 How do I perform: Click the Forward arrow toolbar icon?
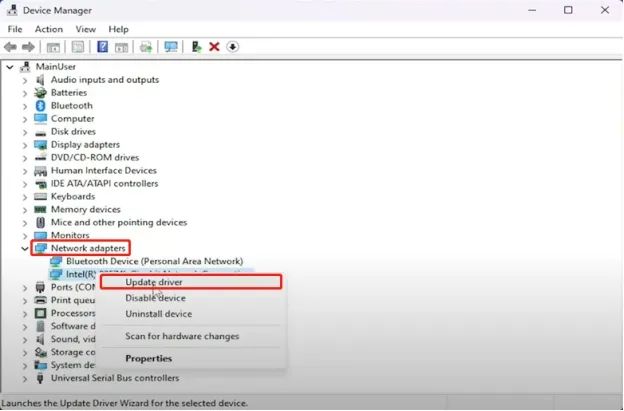pos(28,47)
